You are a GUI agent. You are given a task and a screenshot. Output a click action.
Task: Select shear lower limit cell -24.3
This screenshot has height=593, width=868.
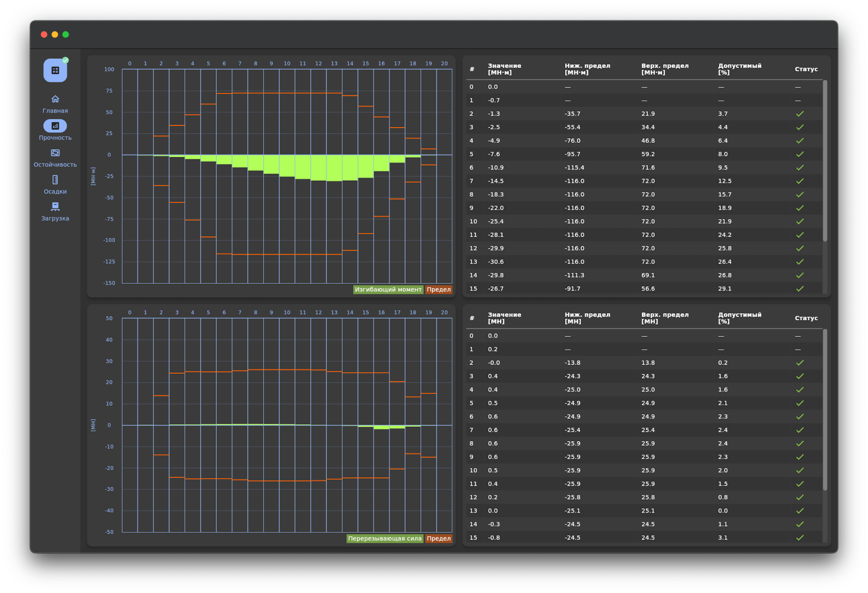[573, 376]
